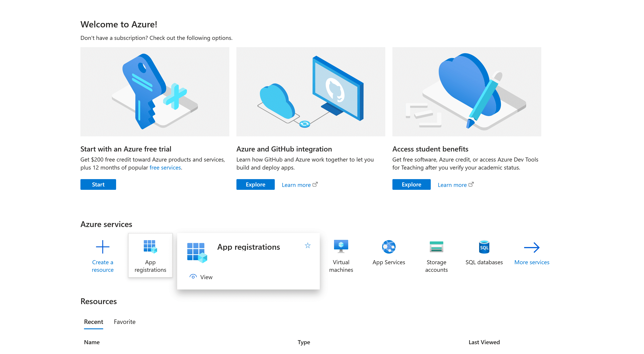The height and width of the screenshot is (354, 644).
Task: Click the Create a resource plus icon
Action: pos(103,247)
